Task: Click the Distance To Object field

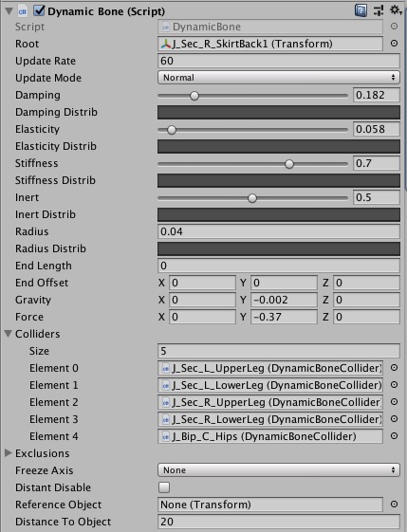Action: 279,522
